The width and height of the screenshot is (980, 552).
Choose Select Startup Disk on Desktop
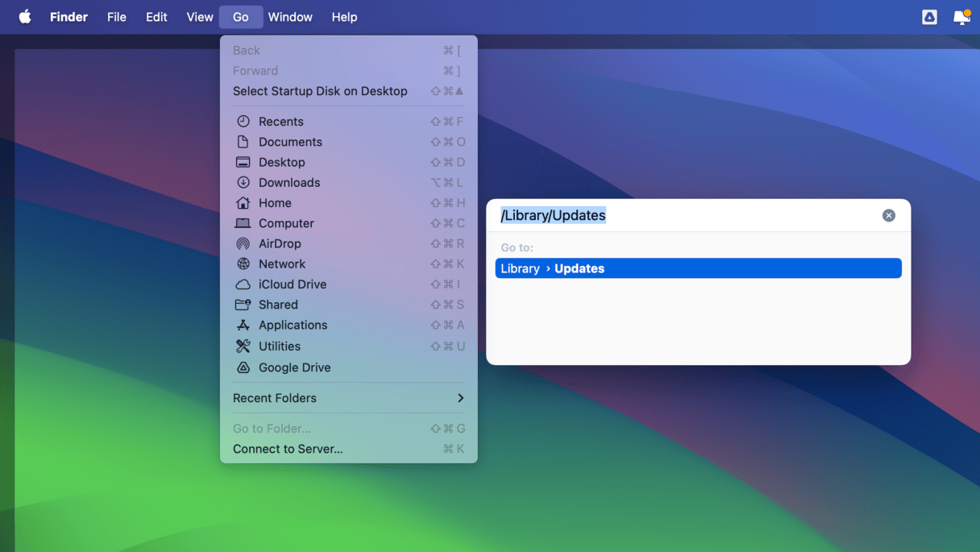click(x=320, y=91)
